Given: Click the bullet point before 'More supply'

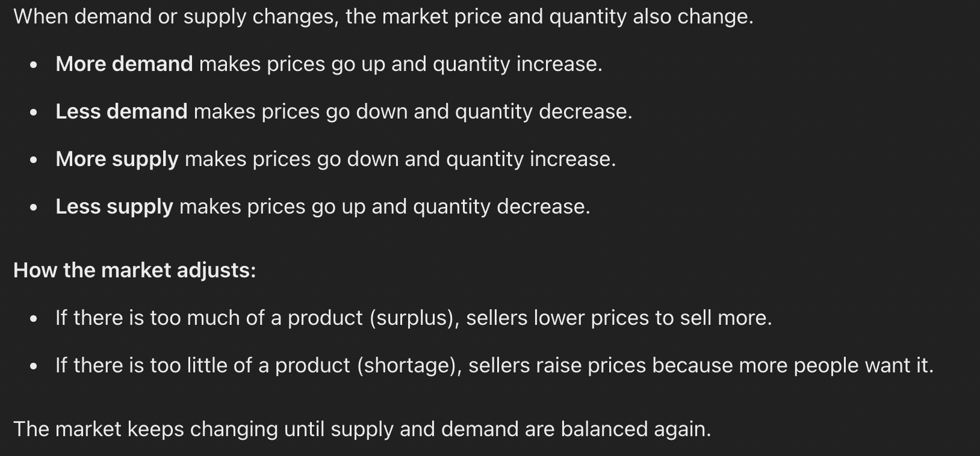Looking at the screenshot, I should 34,159.
